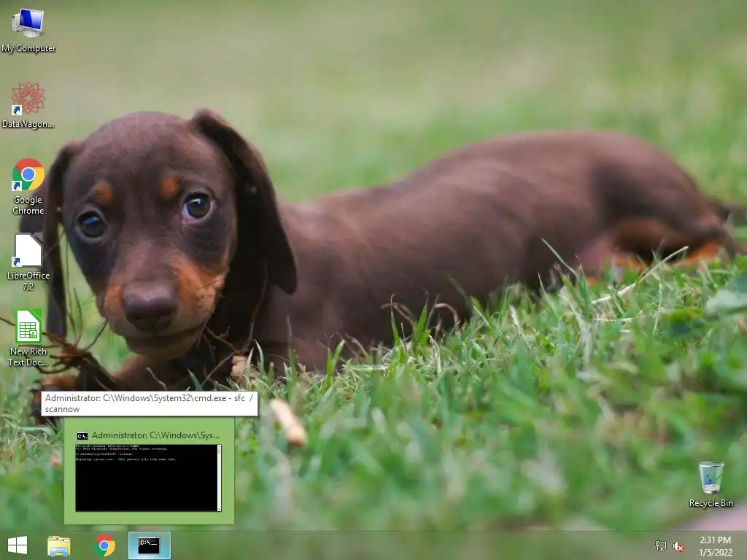Click the muted volume tray icon
The width and height of the screenshot is (747, 560).
click(x=678, y=546)
